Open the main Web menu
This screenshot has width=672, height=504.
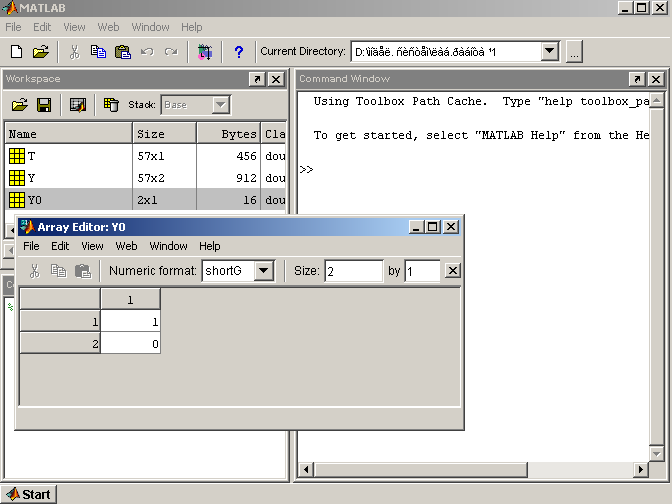[x=108, y=27]
